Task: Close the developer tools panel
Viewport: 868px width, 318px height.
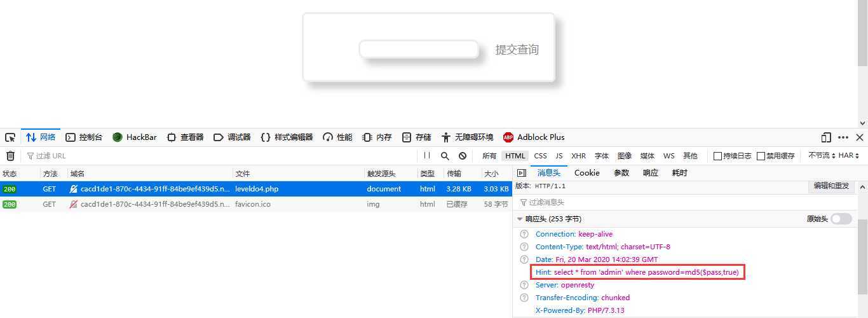Action: tap(860, 137)
